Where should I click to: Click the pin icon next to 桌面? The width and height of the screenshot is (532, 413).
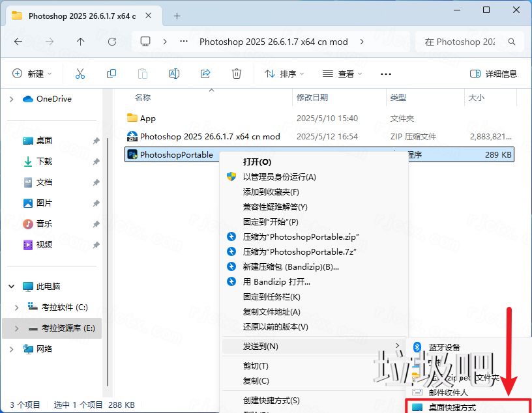coord(96,141)
